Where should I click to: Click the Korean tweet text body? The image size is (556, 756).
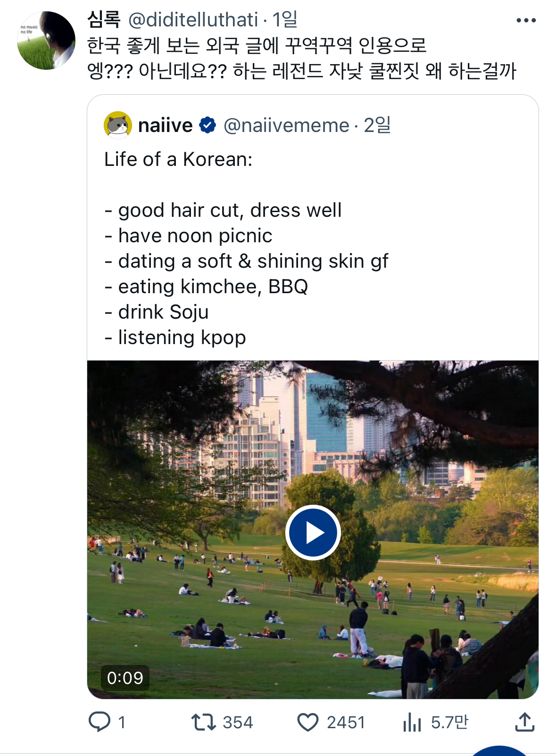[x=302, y=58]
